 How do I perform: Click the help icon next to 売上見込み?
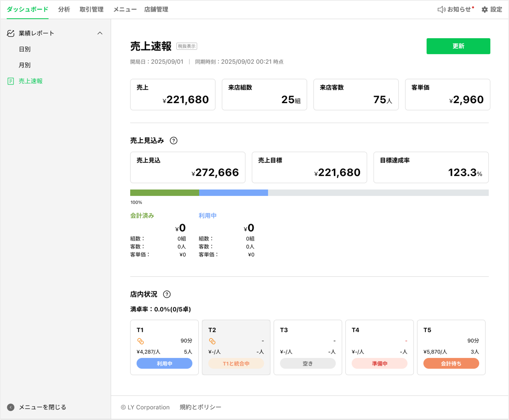173,141
